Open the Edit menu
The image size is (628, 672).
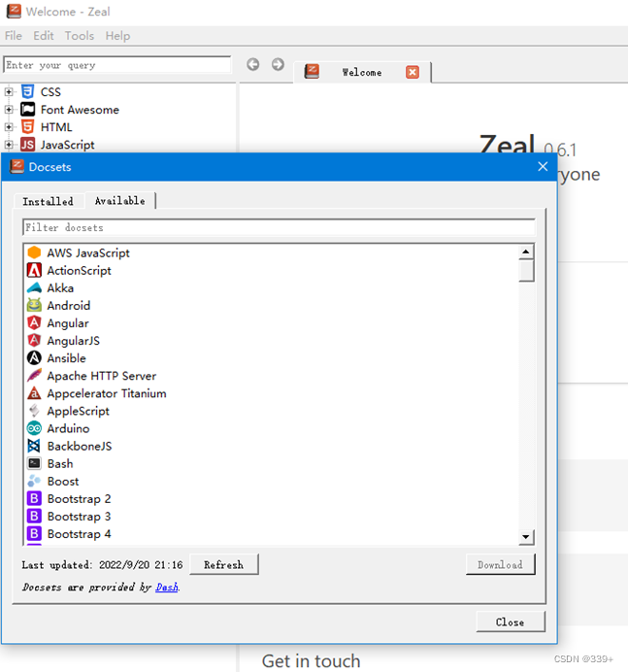pos(44,36)
